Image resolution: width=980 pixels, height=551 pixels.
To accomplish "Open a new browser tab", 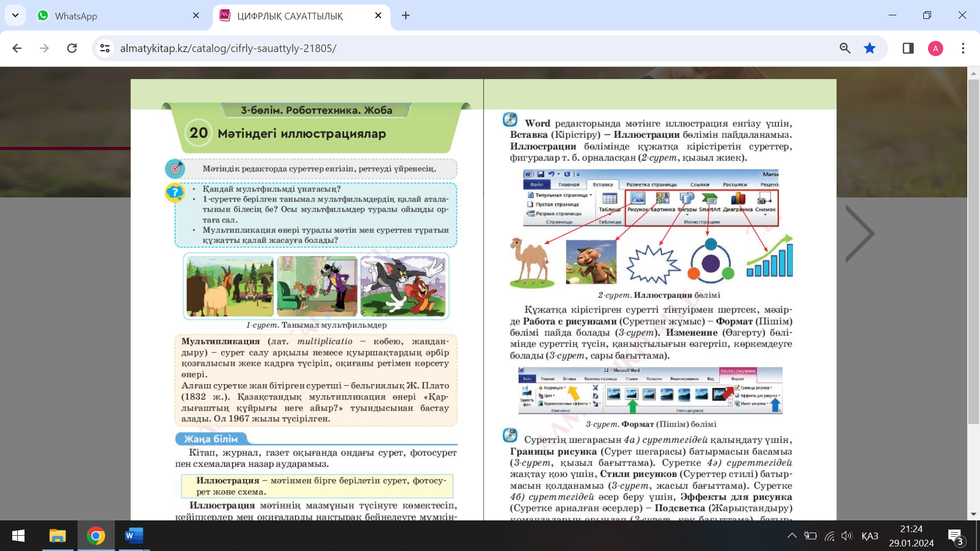I will coord(406,16).
